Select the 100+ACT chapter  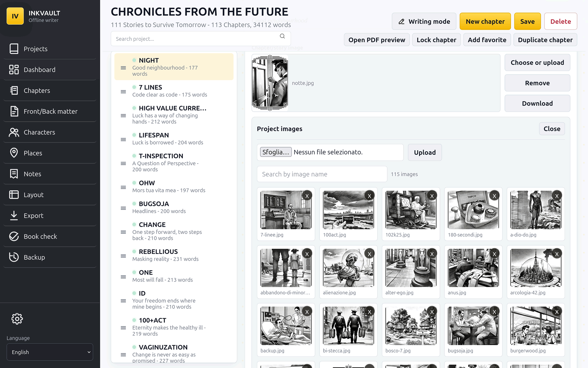[x=174, y=327]
